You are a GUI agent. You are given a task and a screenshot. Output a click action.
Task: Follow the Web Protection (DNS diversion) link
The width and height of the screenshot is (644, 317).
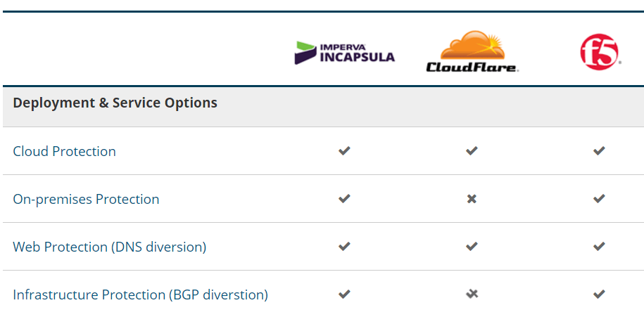coord(109,247)
